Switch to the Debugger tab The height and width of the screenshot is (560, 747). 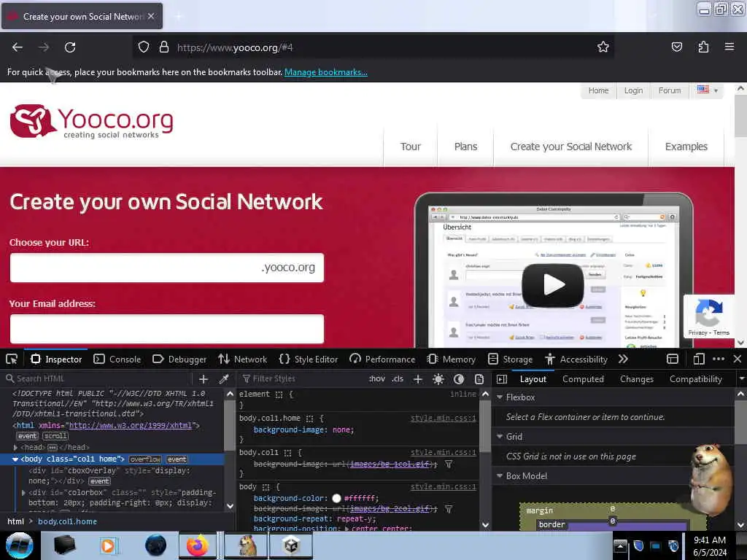[179, 359]
